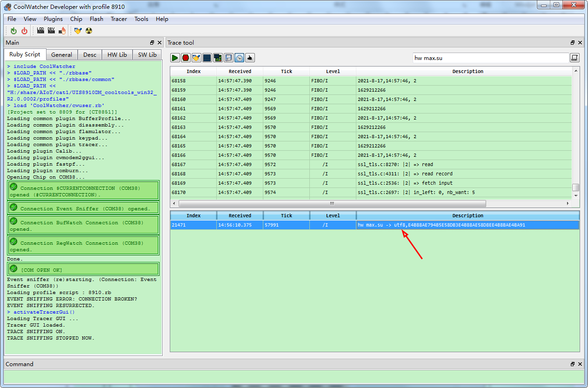Click the LOD FLSH toolbar icon
This screenshot has width=588, height=388.
click(40, 31)
